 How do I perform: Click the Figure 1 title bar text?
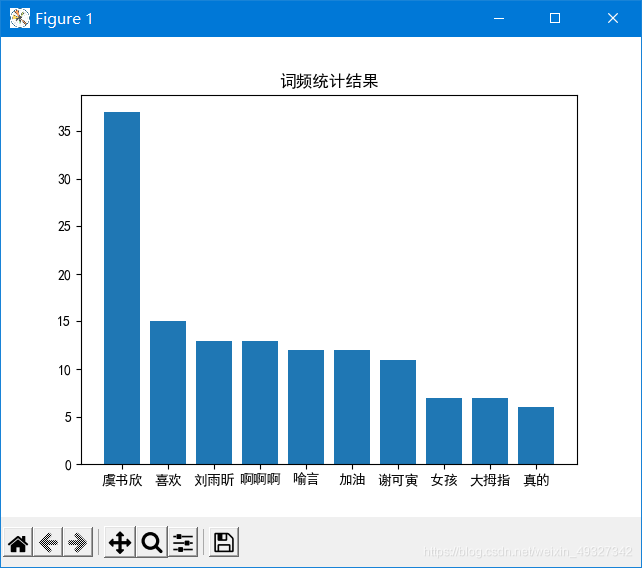click(64, 19)
